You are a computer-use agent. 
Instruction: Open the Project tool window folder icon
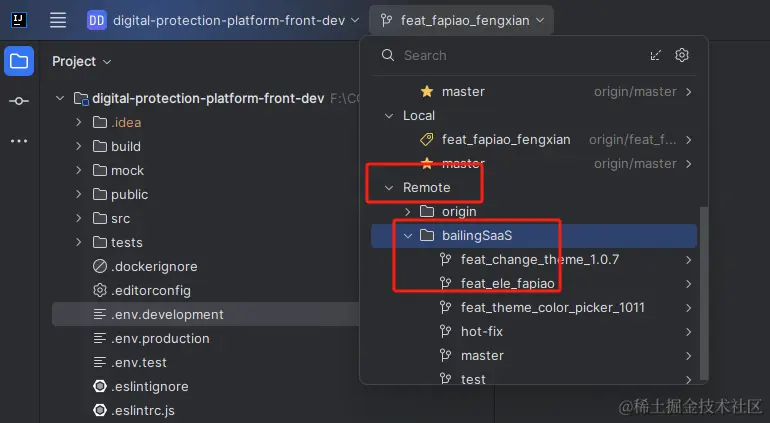[x=19, y=61]
